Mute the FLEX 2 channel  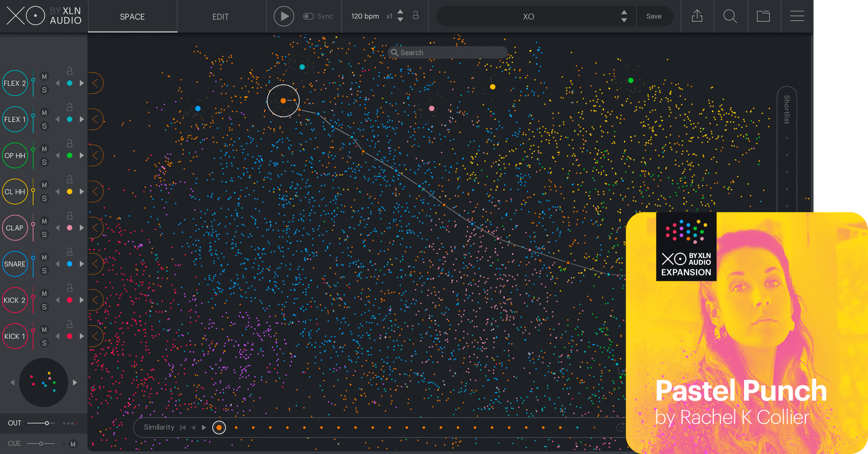(44, 77)
